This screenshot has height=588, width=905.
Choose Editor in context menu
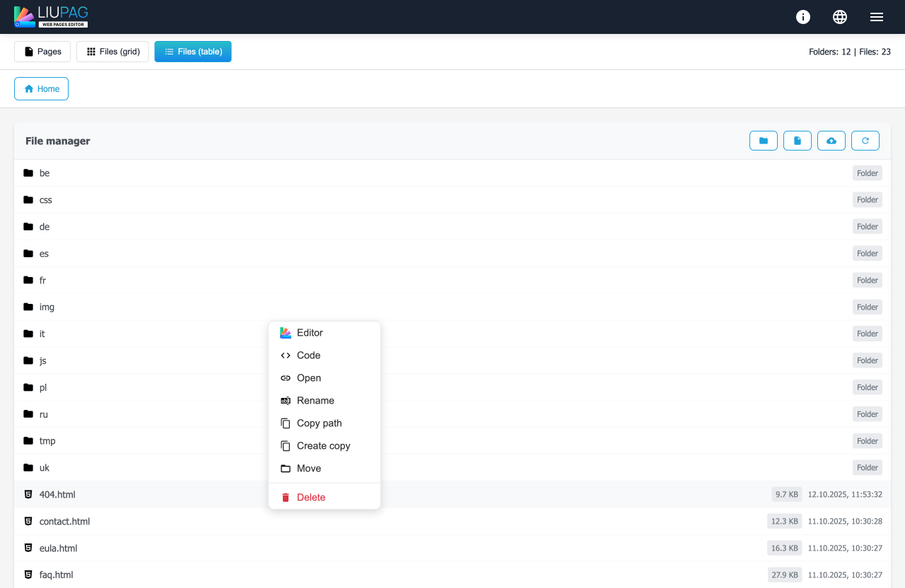[325, 333]
